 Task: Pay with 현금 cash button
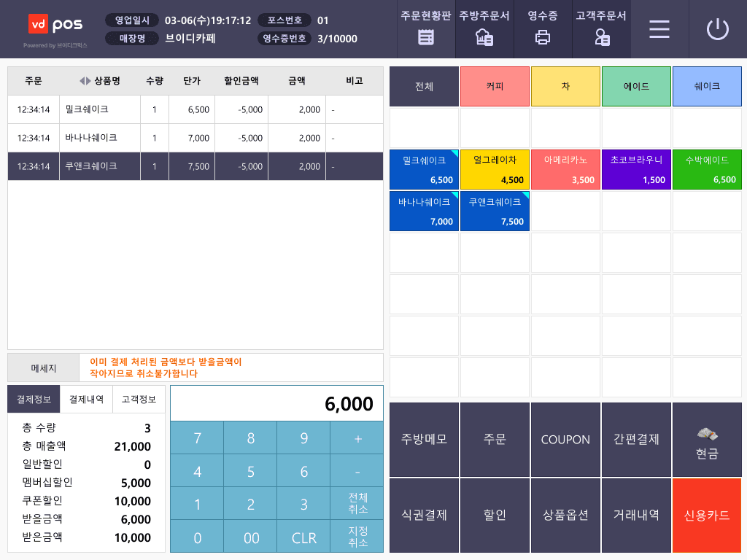point(707,440)
